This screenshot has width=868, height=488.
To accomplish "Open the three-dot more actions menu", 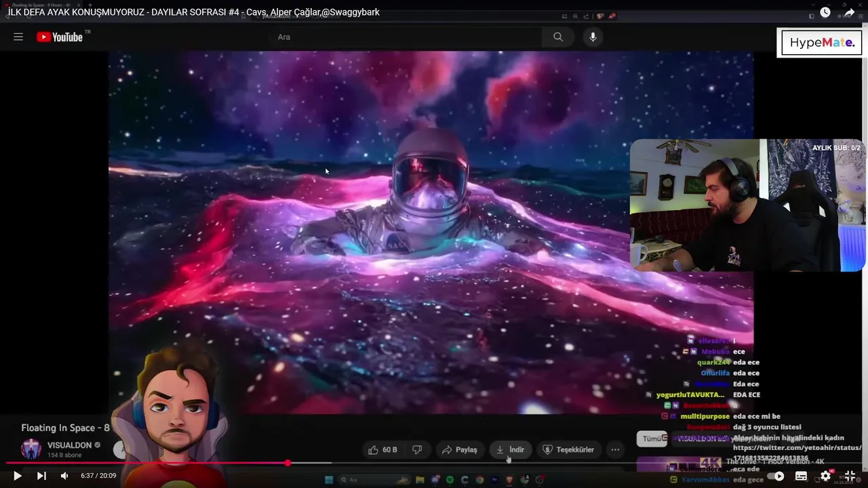I will coord(615,449).
